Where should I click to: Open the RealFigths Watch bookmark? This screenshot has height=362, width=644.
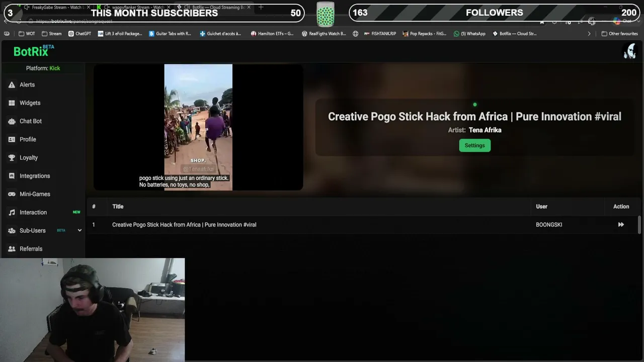coord(324,34)
